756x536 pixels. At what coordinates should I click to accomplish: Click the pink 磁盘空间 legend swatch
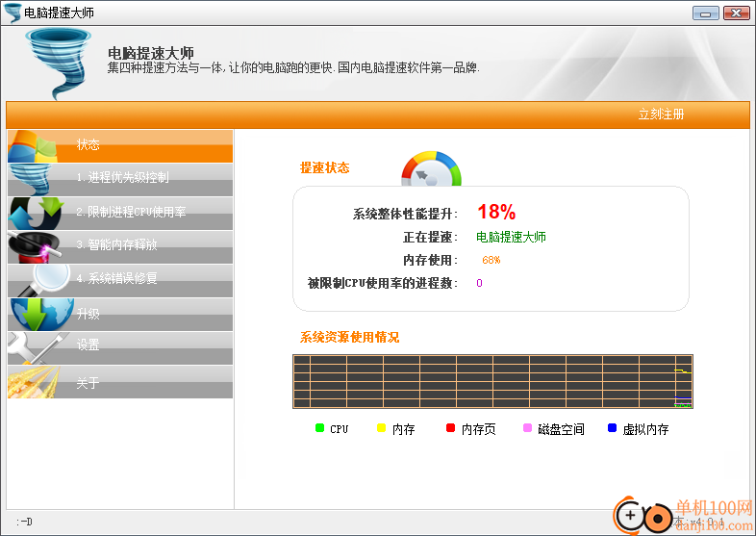coord(527,428)
